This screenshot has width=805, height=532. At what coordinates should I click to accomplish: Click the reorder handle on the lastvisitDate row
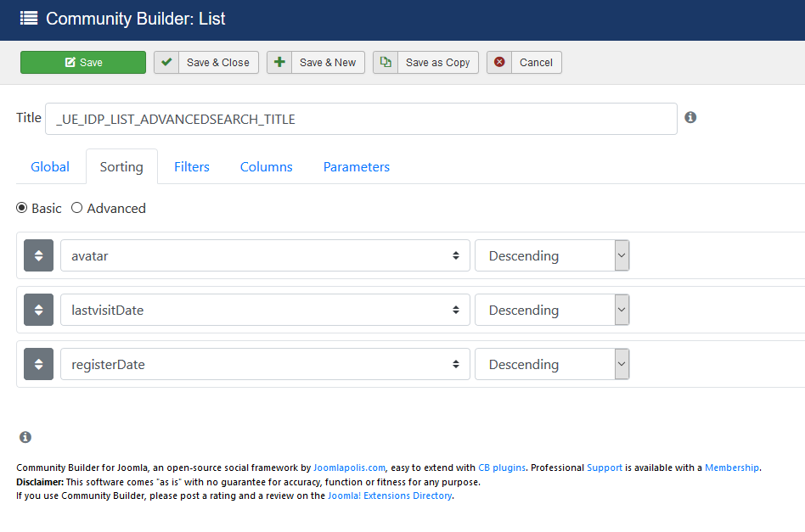point(38,310)
